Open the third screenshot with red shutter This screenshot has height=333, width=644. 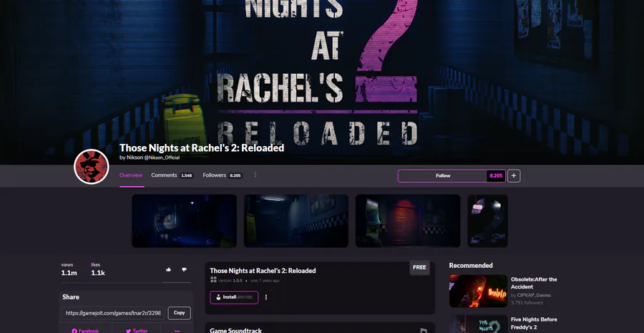(408, 221)
